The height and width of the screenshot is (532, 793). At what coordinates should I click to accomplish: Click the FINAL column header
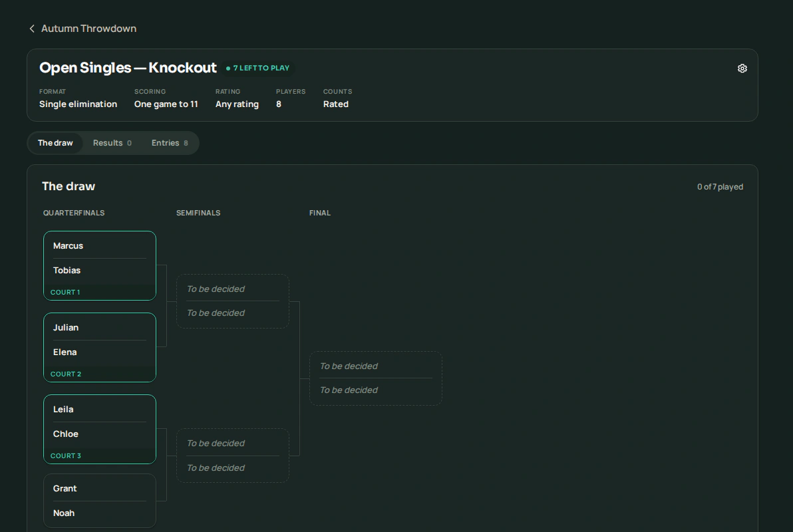319,213
